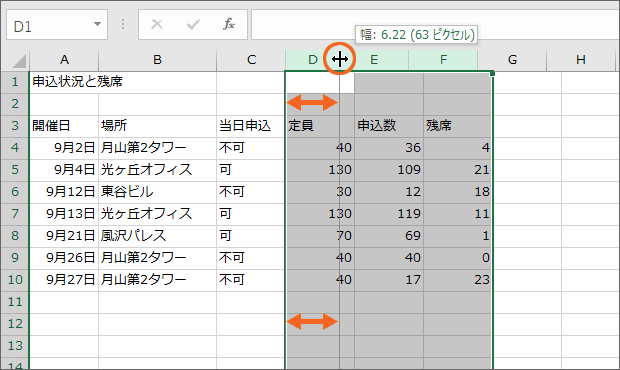Click 月山第2タワー in row 10

coord(157,280)
